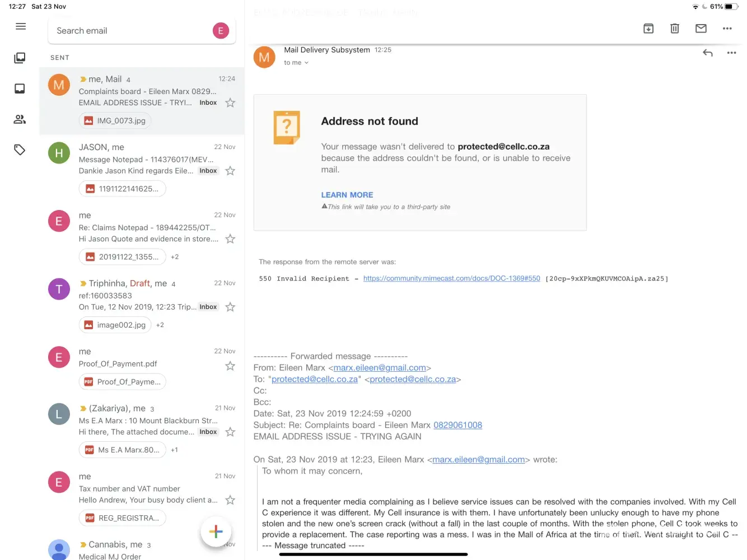The image size is (747, 560).
Task: Star the Zakariya Ms E.A Marx email
Action: point(230,432)
